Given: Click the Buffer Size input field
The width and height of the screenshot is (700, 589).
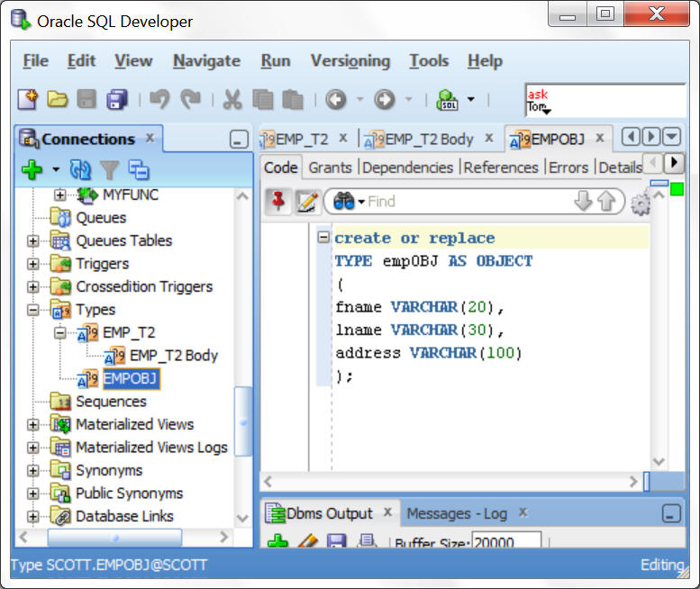Looking at the screenshot, I should pyautogui.click(x=506, y=540).
